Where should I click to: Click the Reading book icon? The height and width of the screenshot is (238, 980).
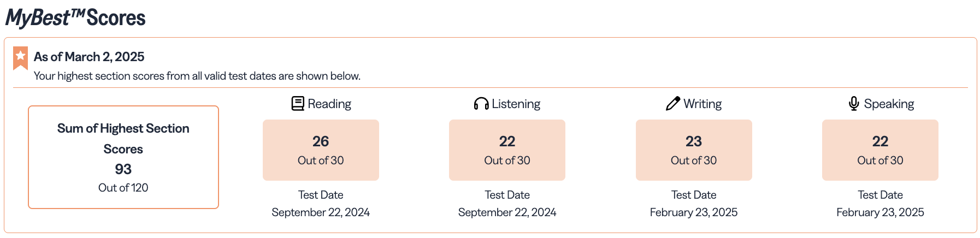click(x=298, y=104)
